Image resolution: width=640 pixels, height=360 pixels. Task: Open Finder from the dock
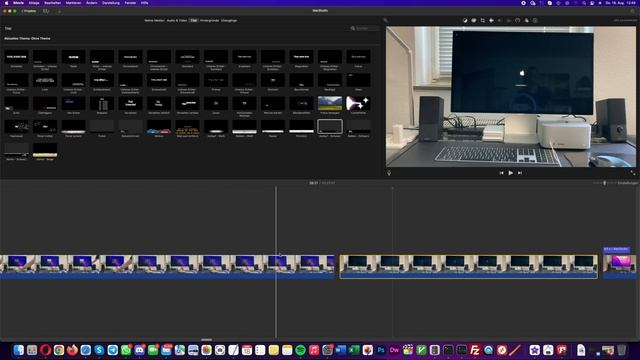tap(18, 350)
